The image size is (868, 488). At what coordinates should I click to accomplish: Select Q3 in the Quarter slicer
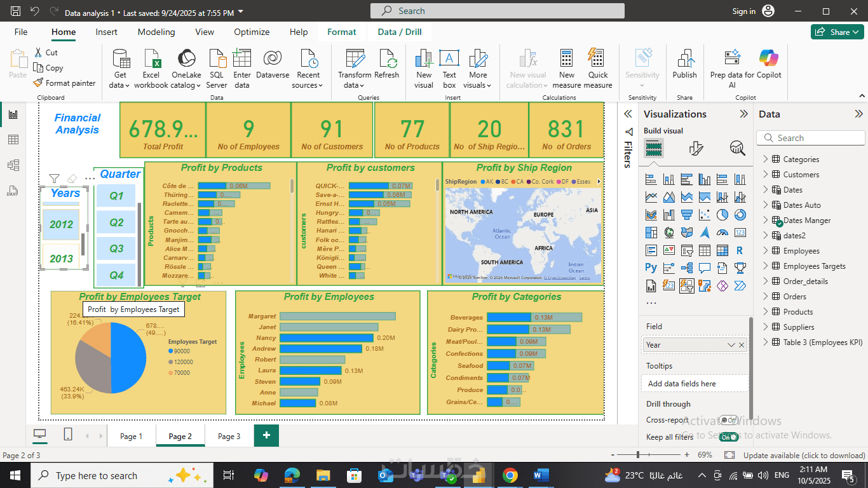[x=116, y=248]
